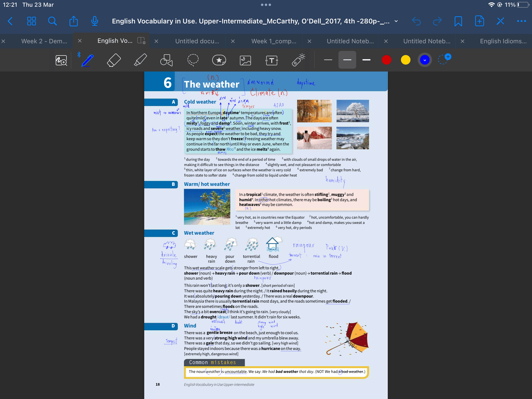Switch to Week 2 - Dem... tab

(x=44, y=41)
